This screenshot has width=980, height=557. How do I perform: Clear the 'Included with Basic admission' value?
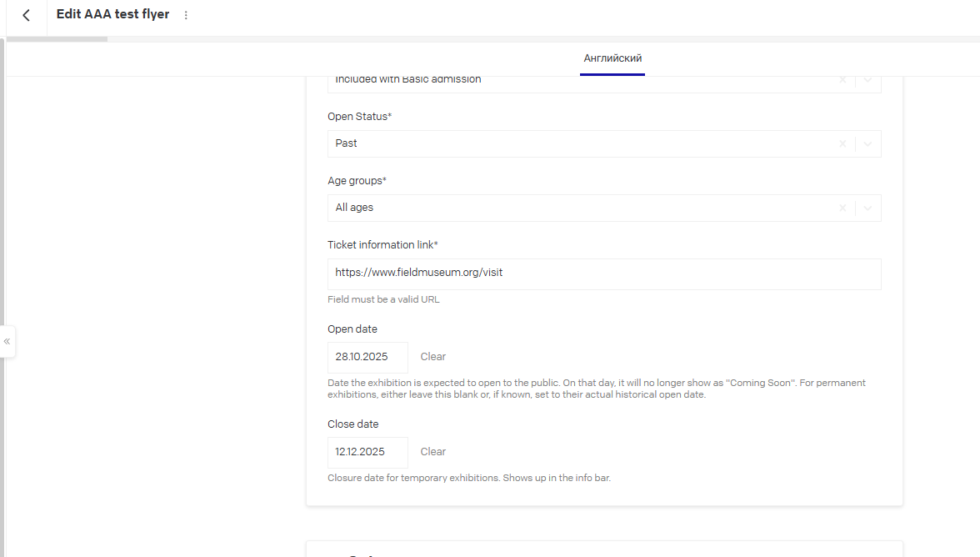(x=842, y=81)
